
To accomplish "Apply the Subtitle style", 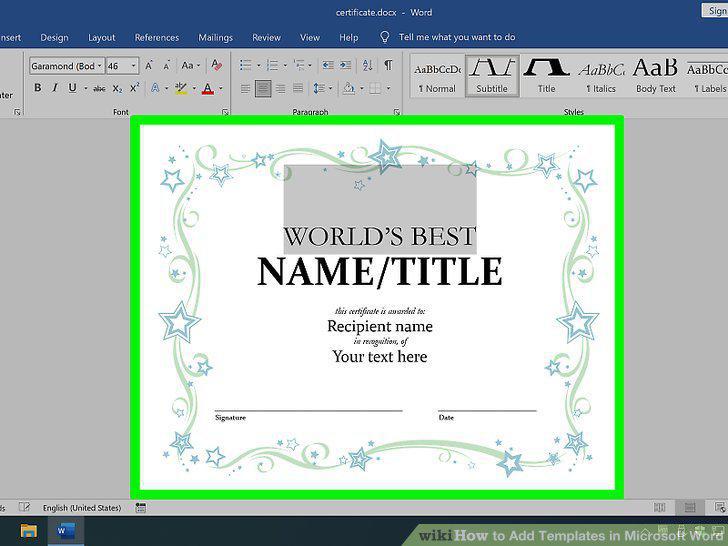I will click(x=492, y=76).
